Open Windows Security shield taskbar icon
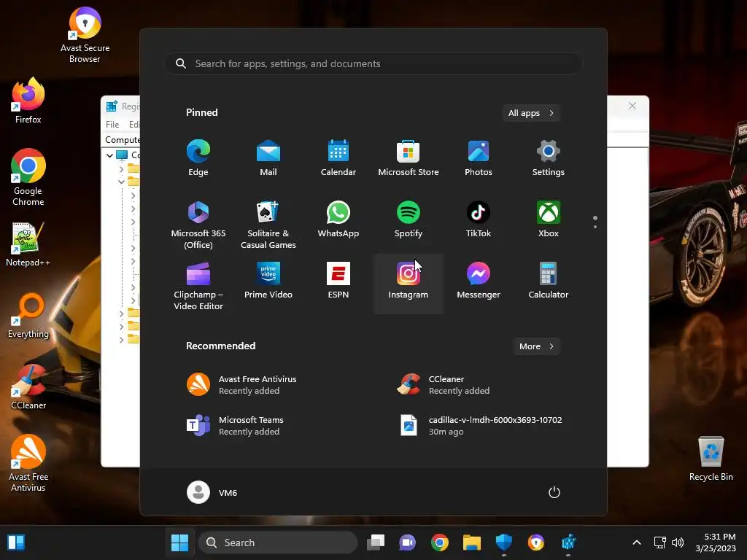This screenshot has height=560, width=747. pyautogui.click(x=504, y=542)
